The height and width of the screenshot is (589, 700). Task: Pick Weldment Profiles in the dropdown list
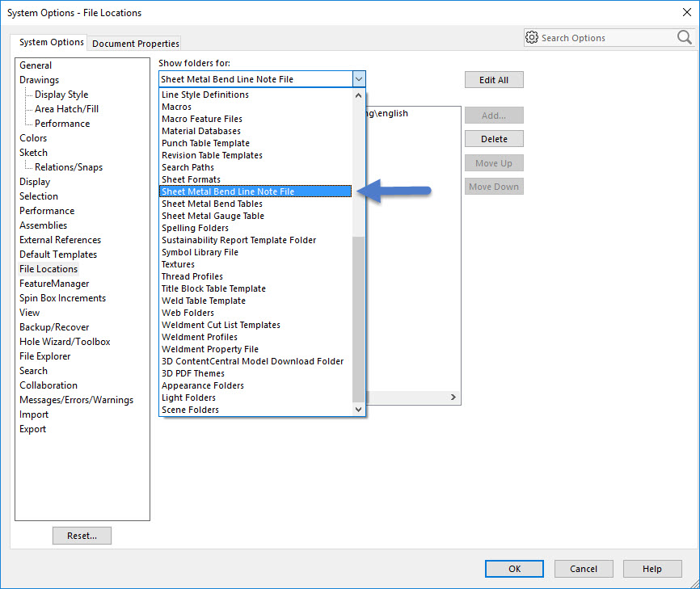tap(200, 337)
